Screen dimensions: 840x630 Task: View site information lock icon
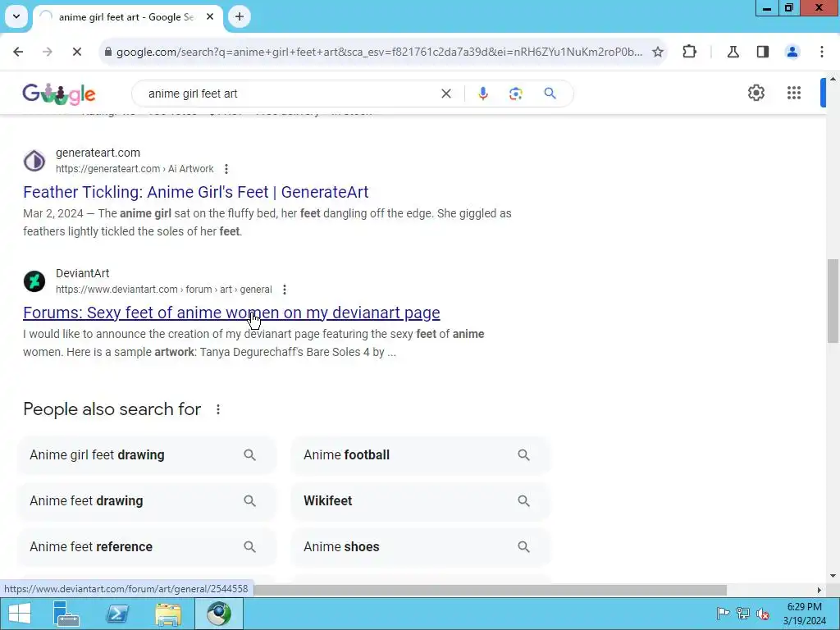(x=107, y=52)
